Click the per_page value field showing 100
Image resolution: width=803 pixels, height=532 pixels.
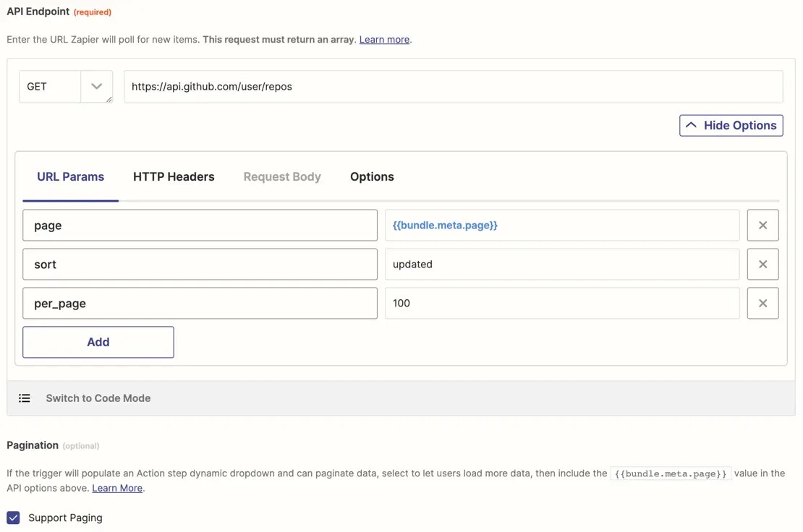click(561, 304)
